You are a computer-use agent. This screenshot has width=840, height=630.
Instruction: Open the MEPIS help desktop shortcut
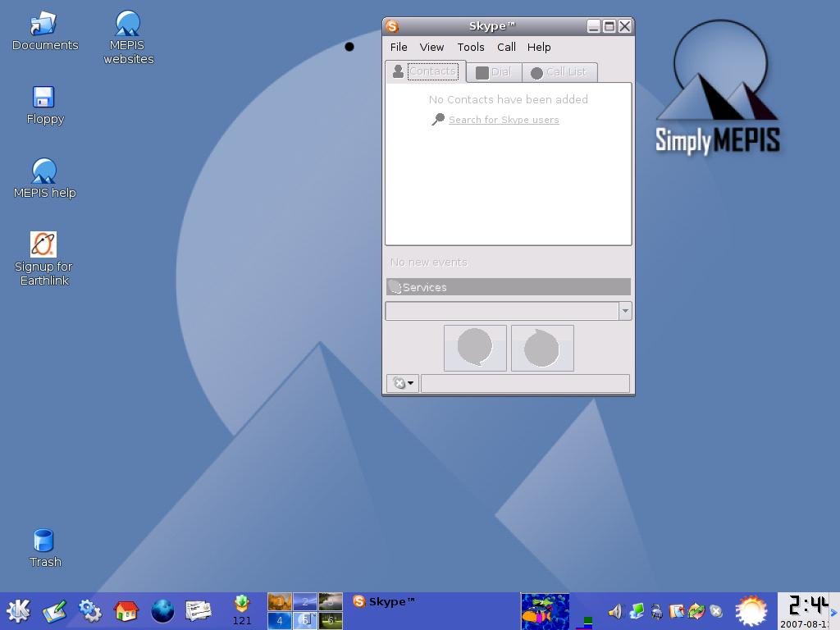coord(43,171)
